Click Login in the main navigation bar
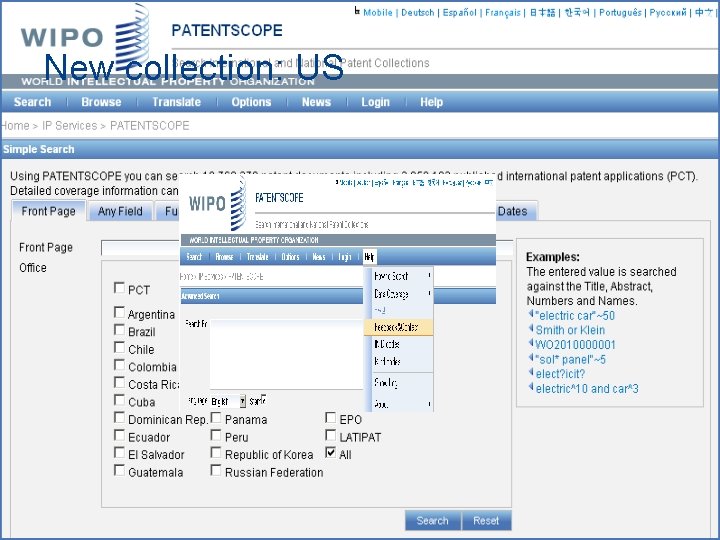 click(x=375, y=102)
